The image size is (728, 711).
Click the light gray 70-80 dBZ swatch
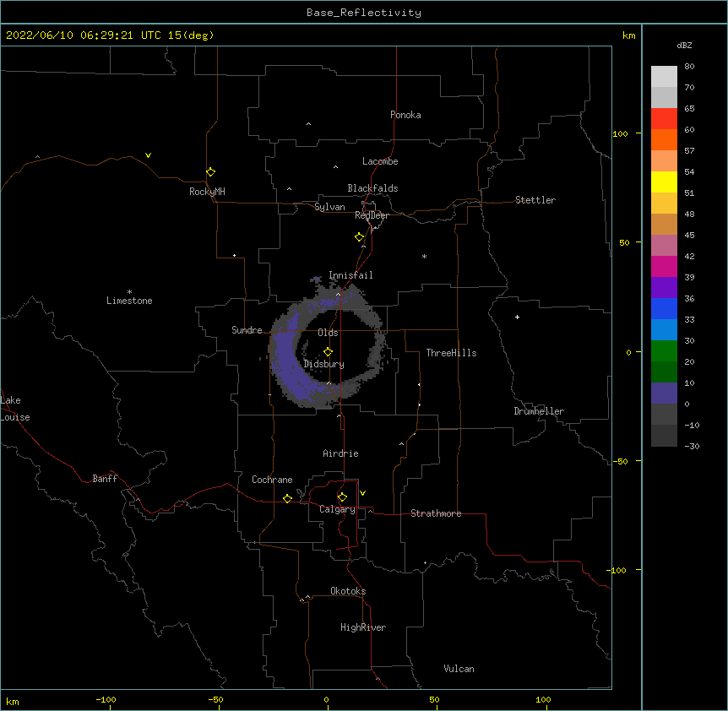[x=664, y=76]
